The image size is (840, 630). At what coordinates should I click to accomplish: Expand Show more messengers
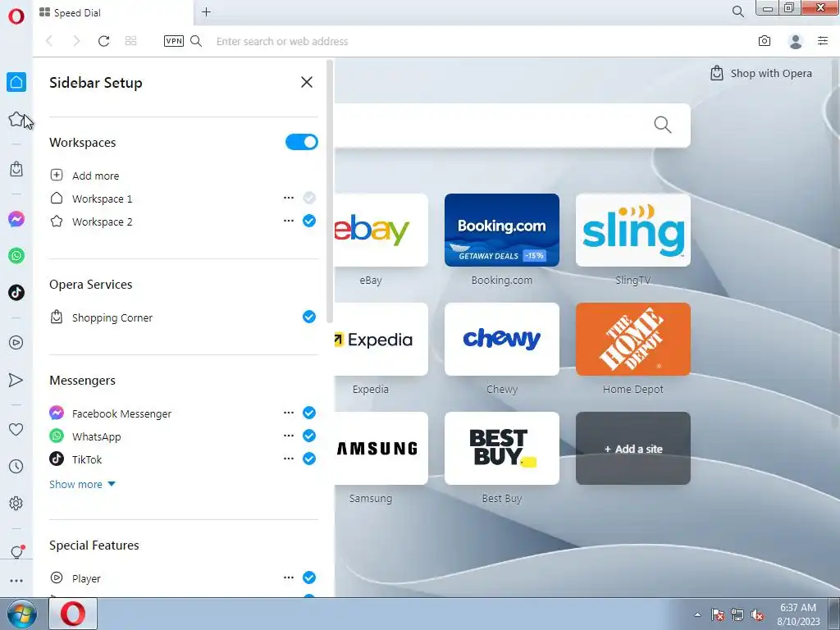click(82, 484)
